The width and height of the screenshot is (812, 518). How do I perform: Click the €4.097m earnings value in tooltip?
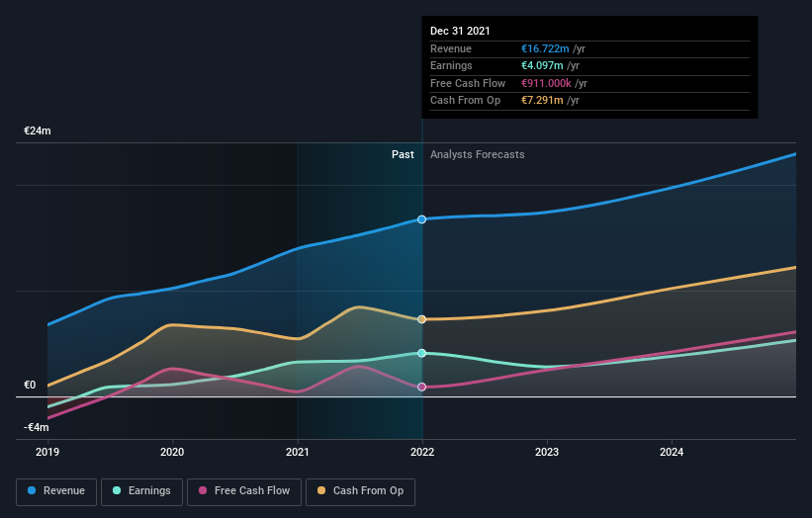[542, 65]
